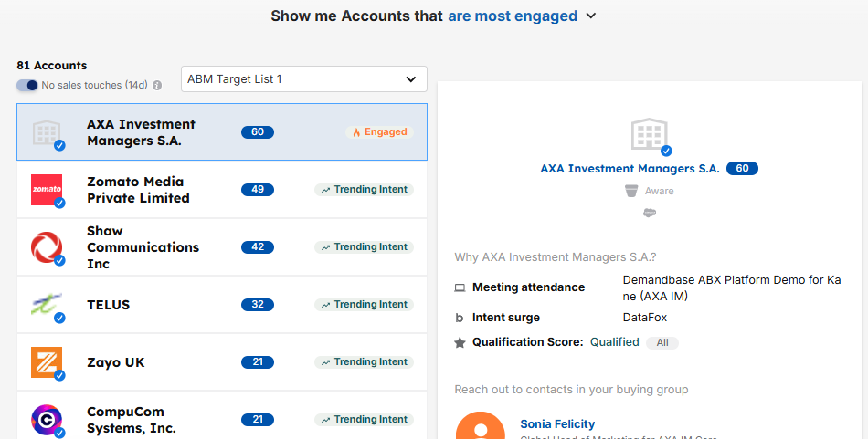The image size is (868, 439).
Task: Toggle No sales touches (14d) switch
Action: click(x=26, y=85)
